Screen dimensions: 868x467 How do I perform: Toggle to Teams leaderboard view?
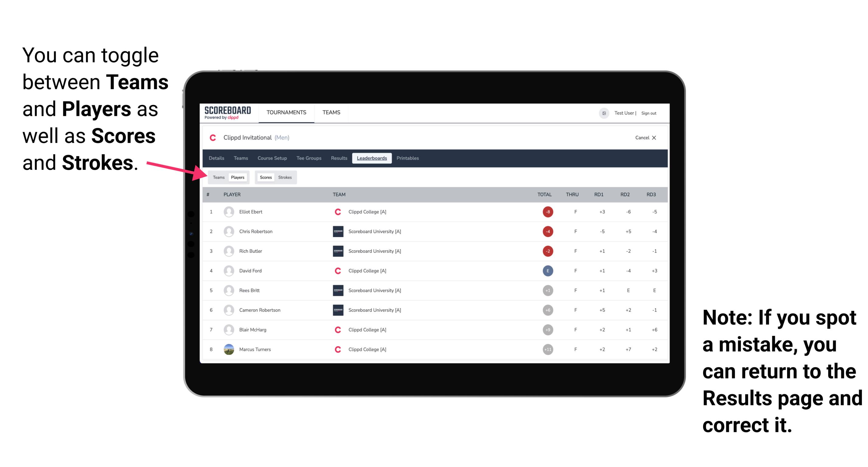coord(218,177)
